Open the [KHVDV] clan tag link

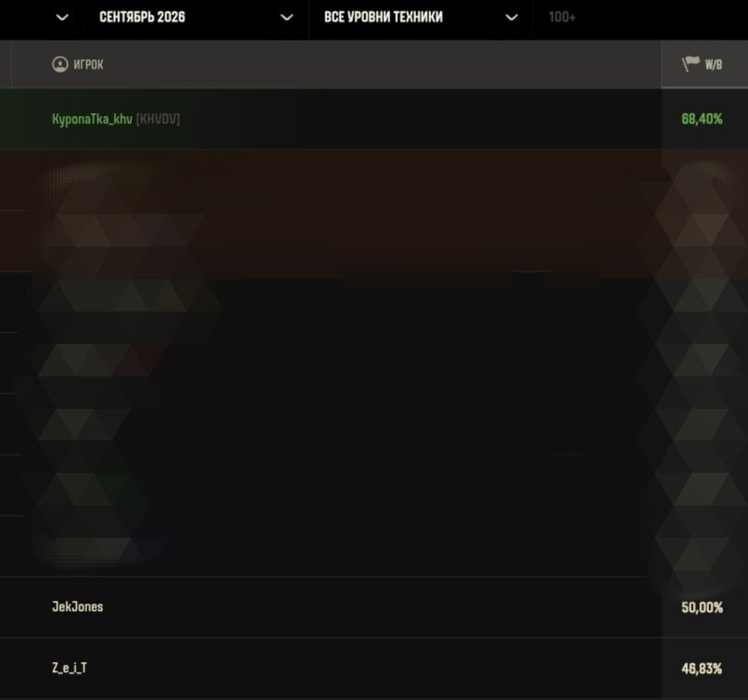[158, 119]
